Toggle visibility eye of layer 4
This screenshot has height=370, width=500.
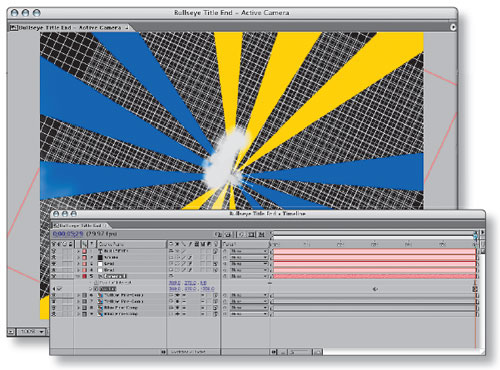pos(54,270)
